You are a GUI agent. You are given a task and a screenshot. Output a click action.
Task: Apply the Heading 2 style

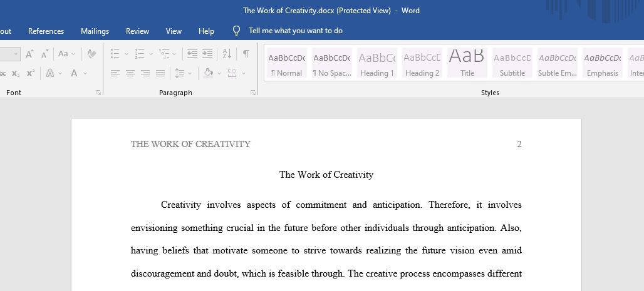pyautogui.click(x=422, y=63)
